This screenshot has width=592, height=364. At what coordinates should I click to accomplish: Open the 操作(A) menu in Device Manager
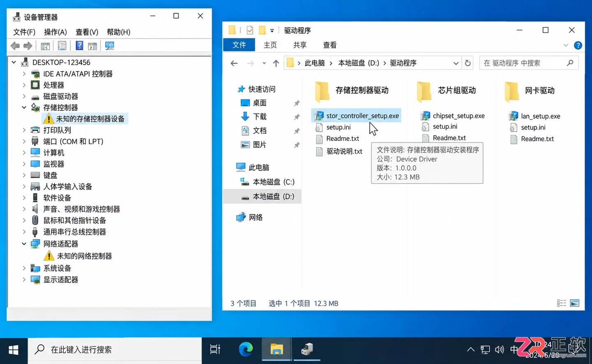(x=55, y=32)
